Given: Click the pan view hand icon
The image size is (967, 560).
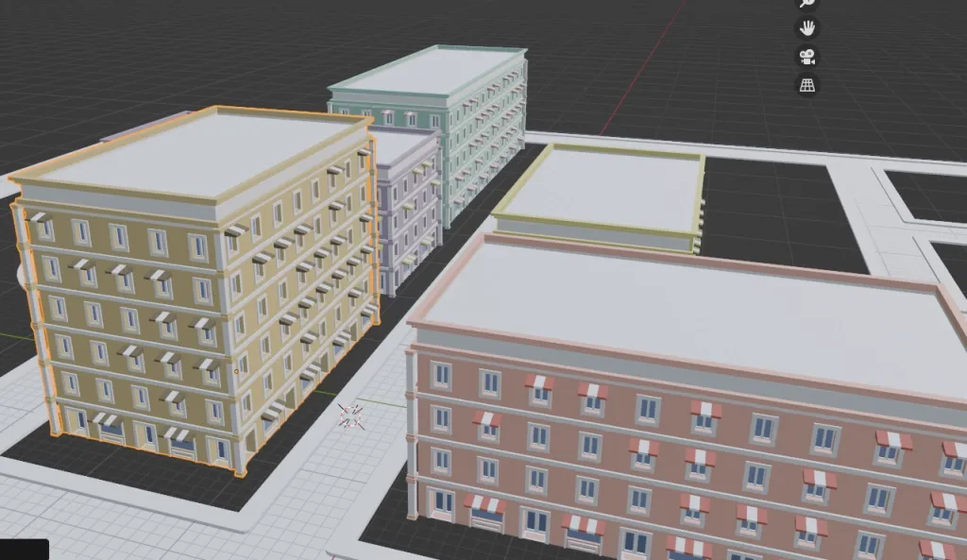Looking at the screenshot, I should (806, 27).
